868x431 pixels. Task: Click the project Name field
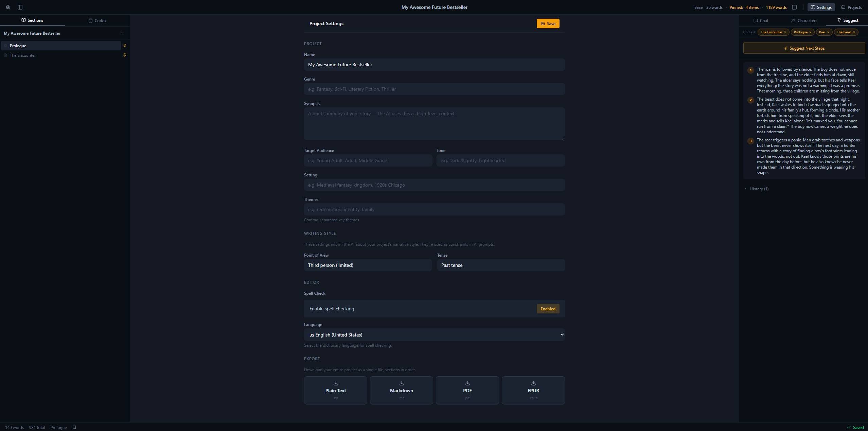[434, 65]
